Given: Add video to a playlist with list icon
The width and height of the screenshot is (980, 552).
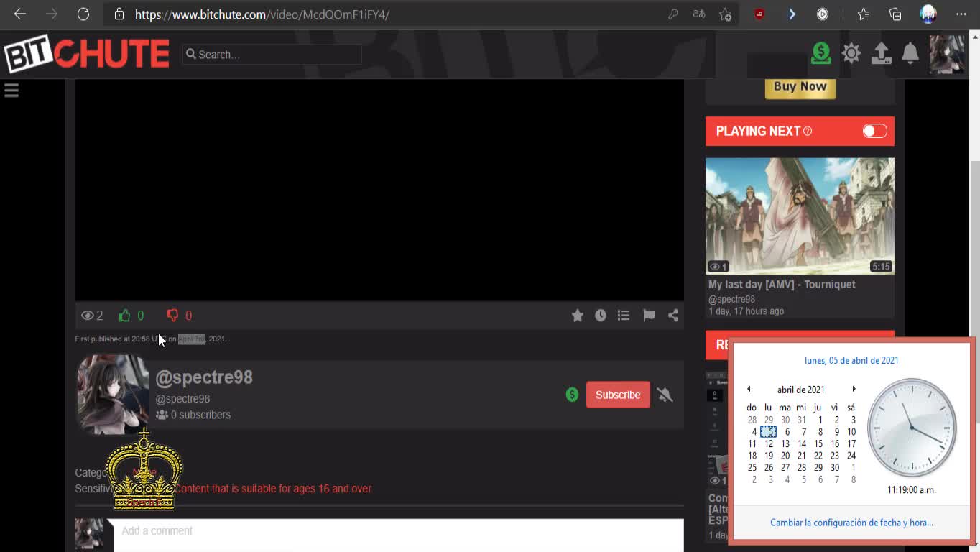Looking at the screenshot, I should pyautogui.click(x=624, y=315).
